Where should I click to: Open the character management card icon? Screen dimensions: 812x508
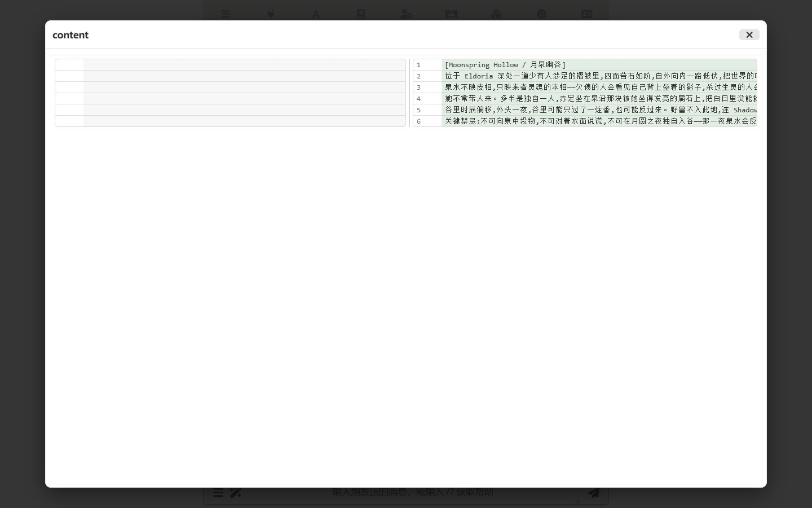point(586,14)
